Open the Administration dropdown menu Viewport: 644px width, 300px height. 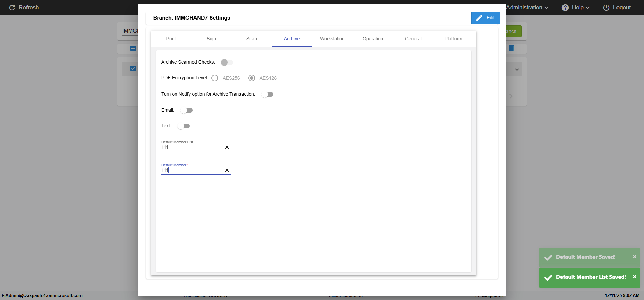[x=527, y=7]
